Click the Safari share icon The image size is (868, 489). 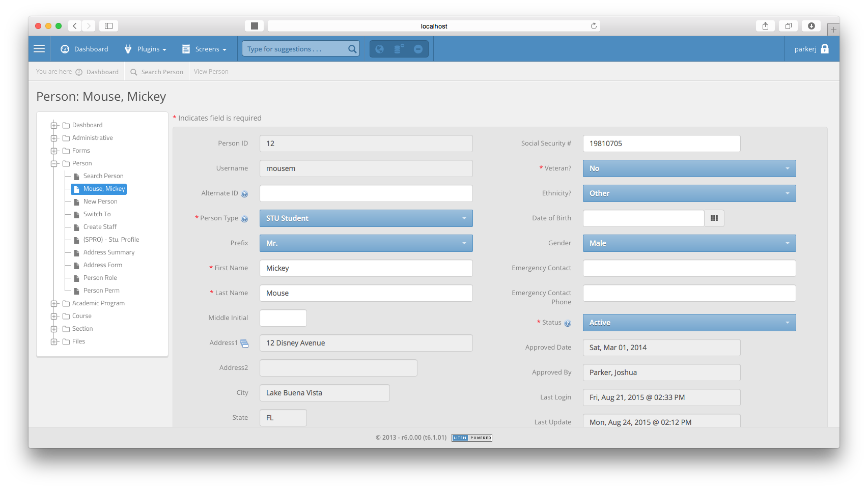[765, 25]
